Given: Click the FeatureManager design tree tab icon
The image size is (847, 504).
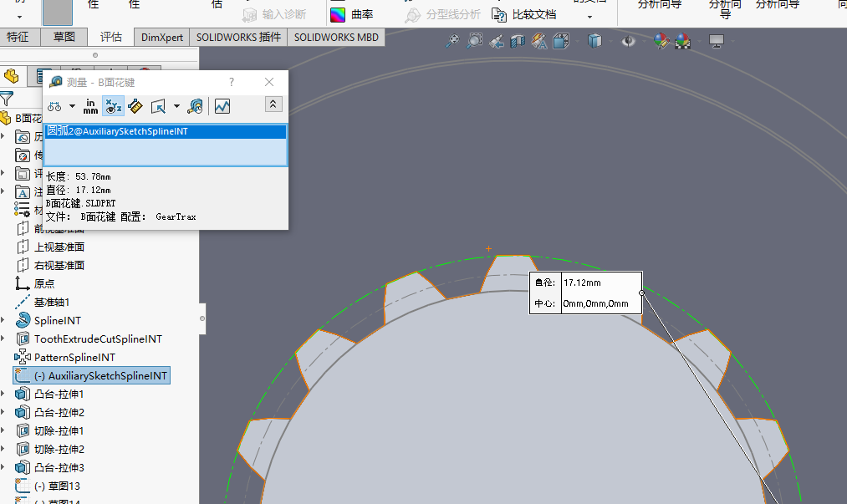Looking at the screenshot, I should pos(12,76).
